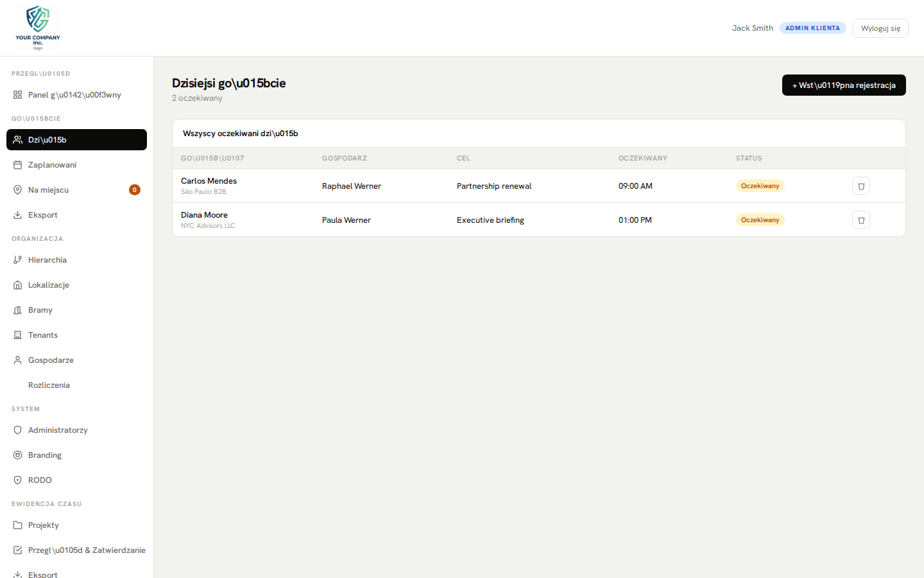Screen dimensions: 924x578
Task: Click the Wyloguj się button
Action: click(x=880, y=28)
